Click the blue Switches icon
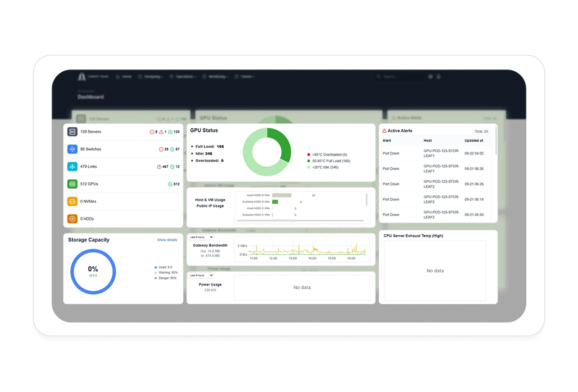 [x=72, y=149]
